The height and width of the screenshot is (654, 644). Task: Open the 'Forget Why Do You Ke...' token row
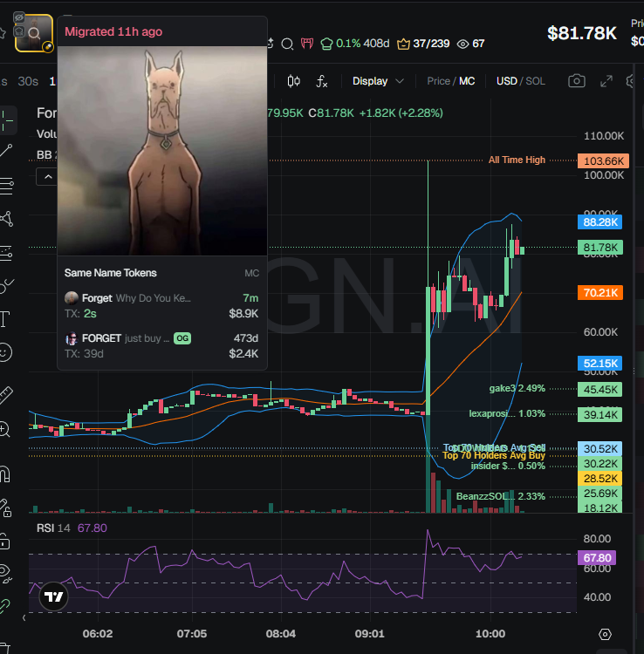point(161,306)
